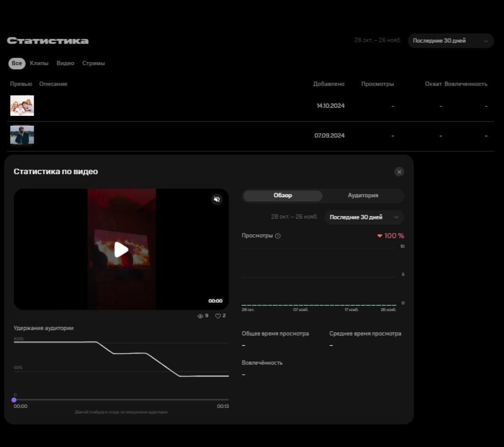The image size is (504, 447).
Task: Select the Обзор tab
Action: (283, 196)
